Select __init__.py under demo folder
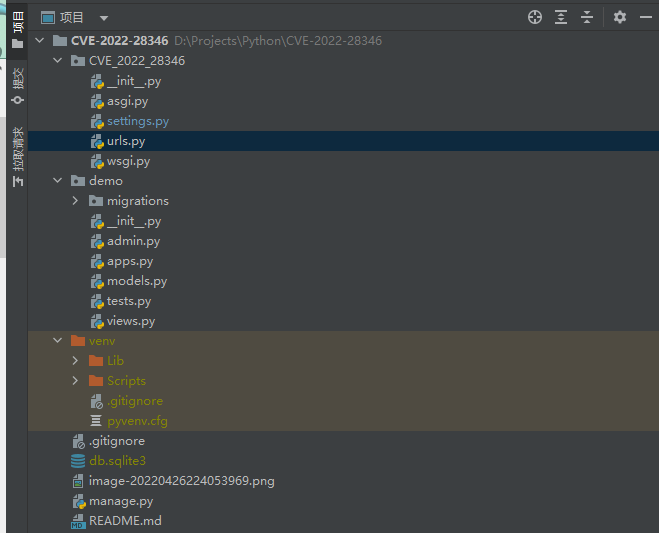Viewport: 659px width, 533px height. pos(134,221)
